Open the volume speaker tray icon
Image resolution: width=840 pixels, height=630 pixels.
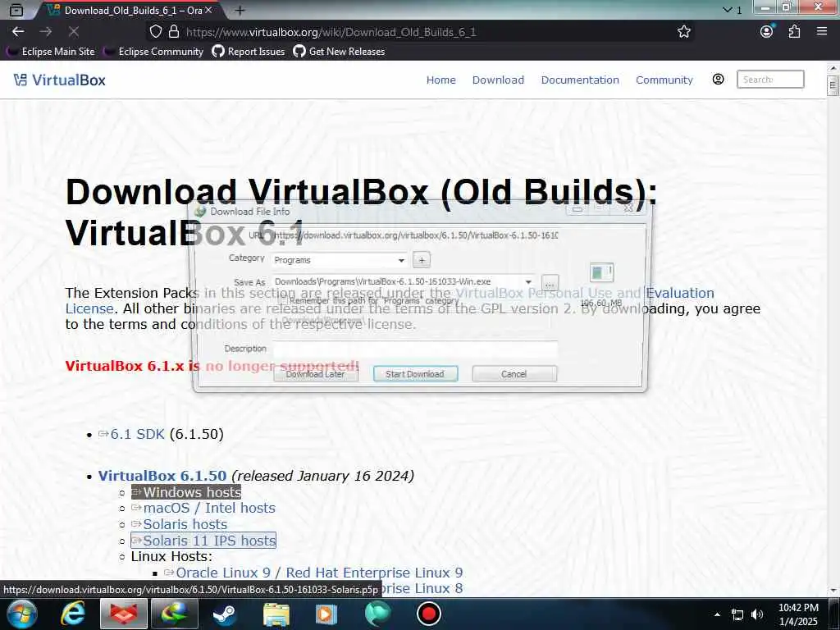[x=757, y=614]
